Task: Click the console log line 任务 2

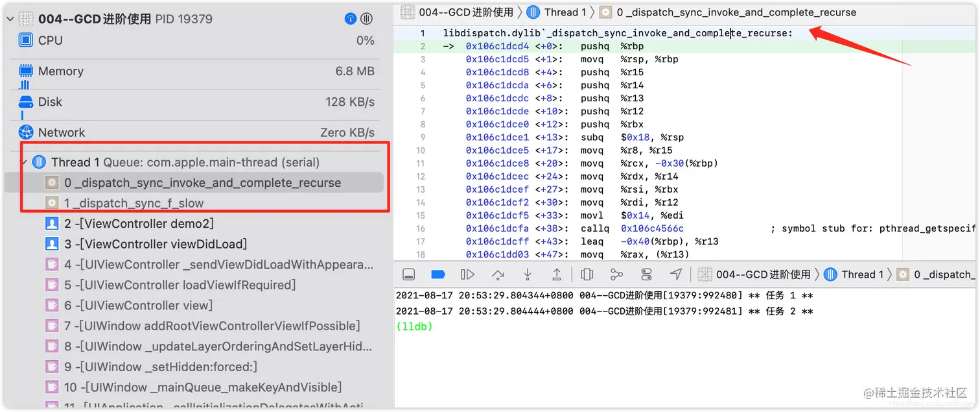Action: coord(605,311)
